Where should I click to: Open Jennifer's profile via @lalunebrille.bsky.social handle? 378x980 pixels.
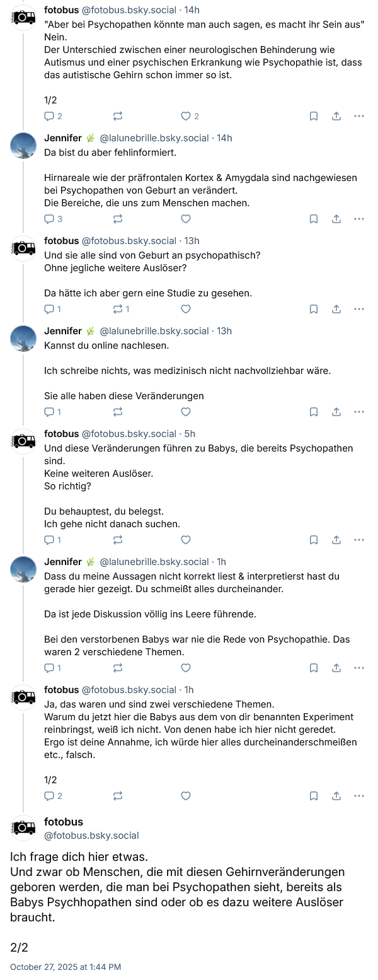(154, 138)
